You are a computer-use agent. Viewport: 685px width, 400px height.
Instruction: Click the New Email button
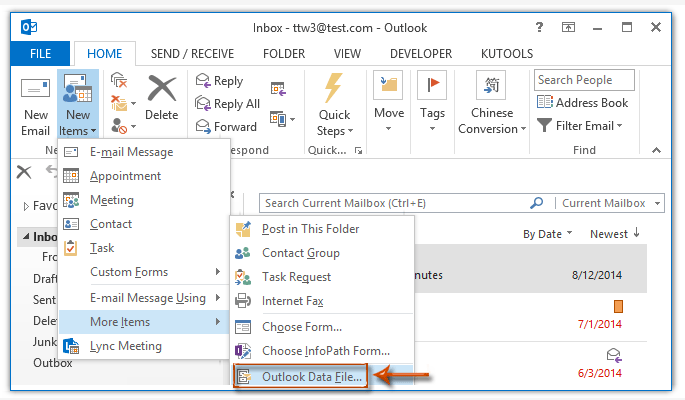pos(35,106)
